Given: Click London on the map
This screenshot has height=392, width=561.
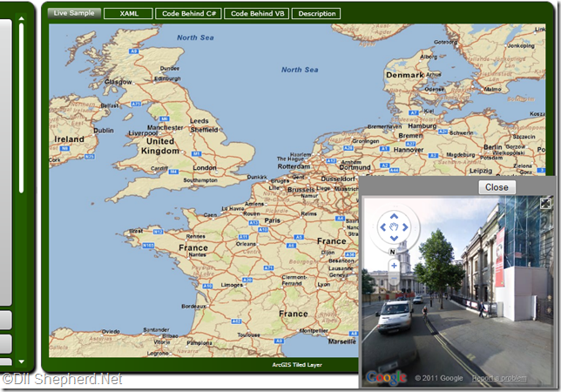Looking at the screenshot, I should [x=205, y=168].
